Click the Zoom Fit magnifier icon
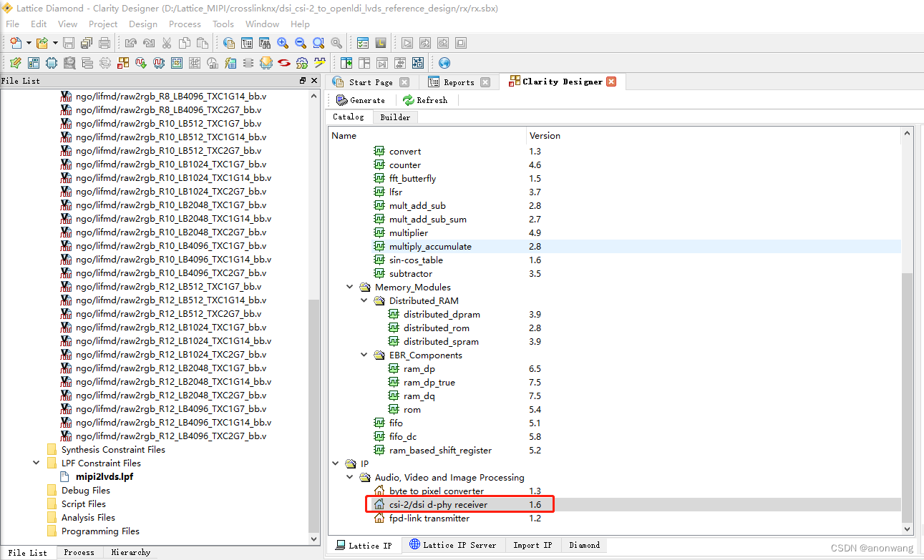 (318, 43)
